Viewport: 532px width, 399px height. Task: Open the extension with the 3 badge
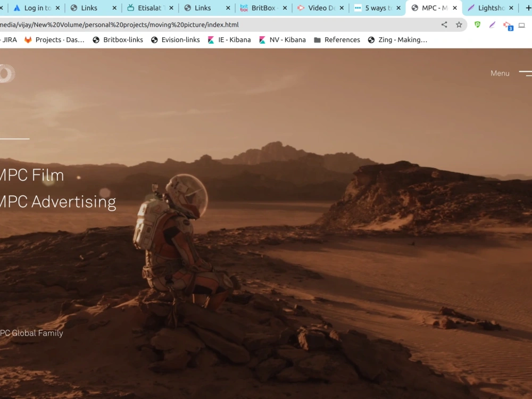(x=508, y=26)
